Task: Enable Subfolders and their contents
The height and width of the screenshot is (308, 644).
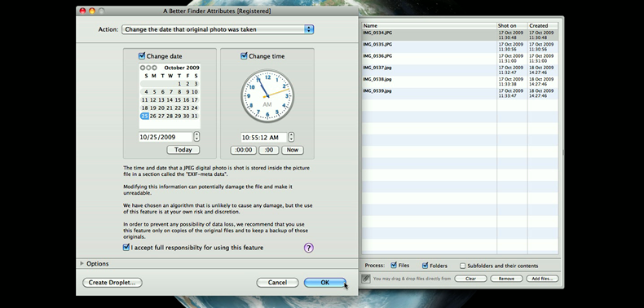Action: coord(462,266)
